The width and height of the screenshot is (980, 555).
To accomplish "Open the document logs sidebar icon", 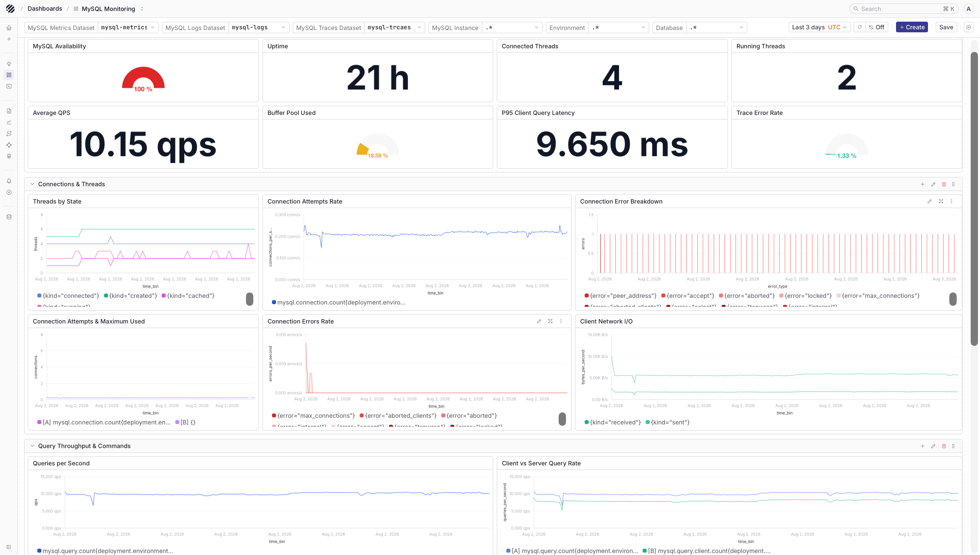I will click(9, 111).
